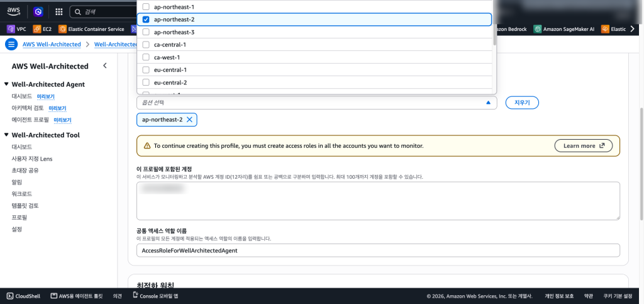Open AWS용 에이전트 툴킷 in footer
Image resolution: width=644 pixels, height=304 pixels.
(76, 296)
